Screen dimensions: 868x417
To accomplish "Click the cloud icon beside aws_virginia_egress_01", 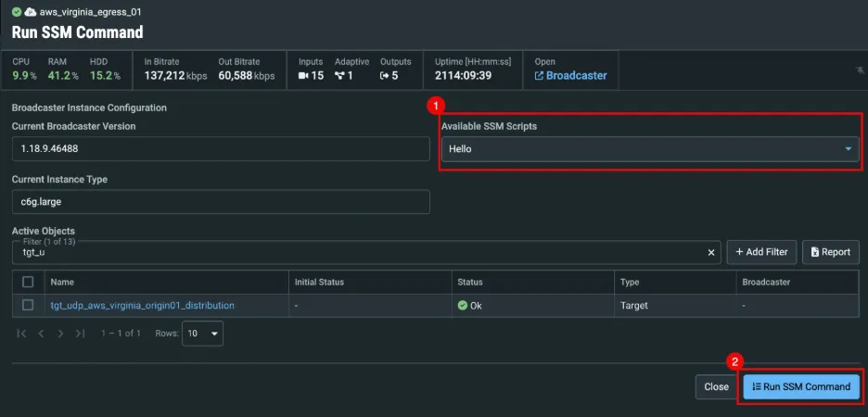I will tap(31, 12).
